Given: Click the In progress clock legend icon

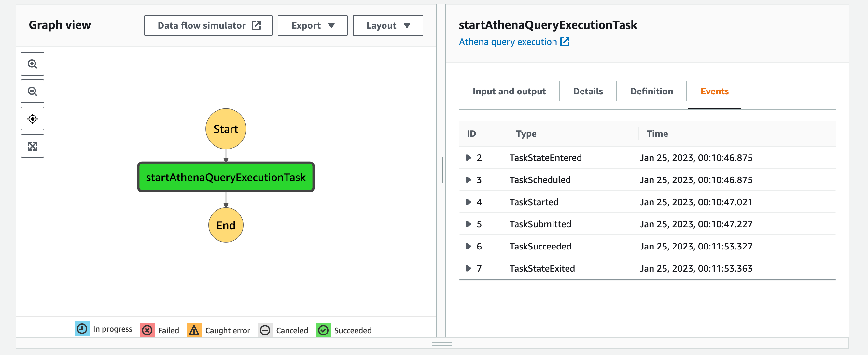Looking at the screenshot, I should pyautogui.click(x=82, y=329).
